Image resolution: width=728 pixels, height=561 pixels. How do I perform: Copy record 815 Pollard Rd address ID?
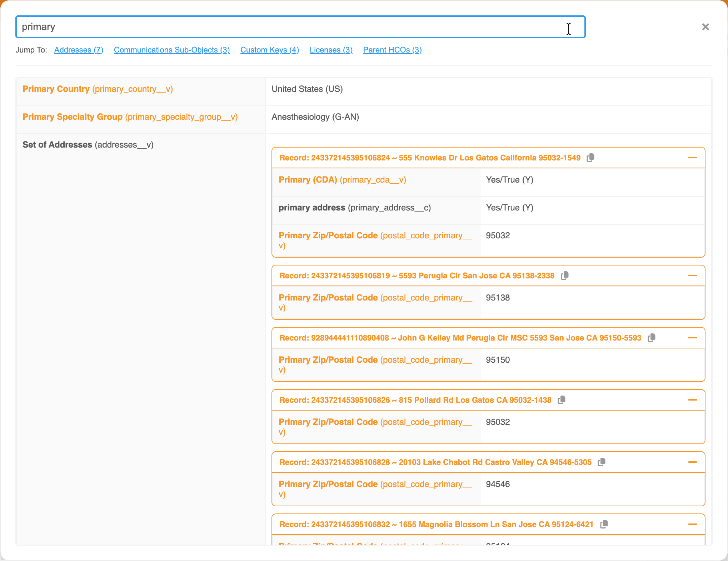point(562,400)
